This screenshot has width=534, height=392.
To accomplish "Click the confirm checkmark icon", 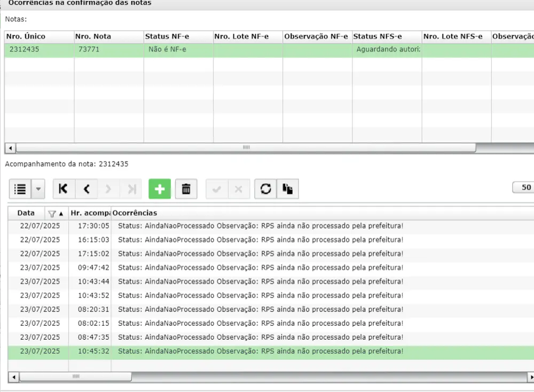I will [217, 189].
